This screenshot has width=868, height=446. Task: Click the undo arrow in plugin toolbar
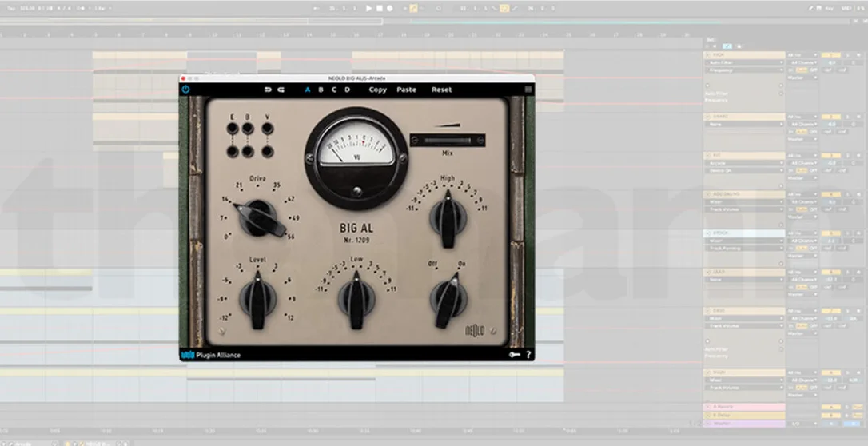pos(269,90)
